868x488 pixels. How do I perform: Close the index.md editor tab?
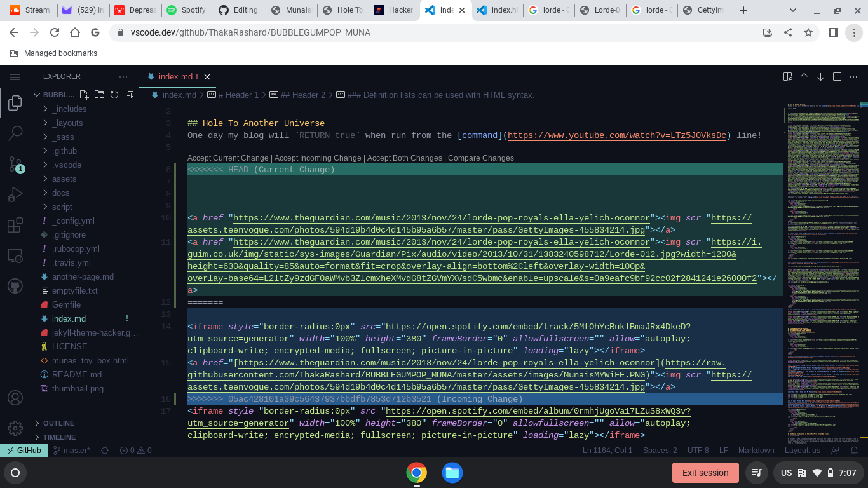point(207,76)
